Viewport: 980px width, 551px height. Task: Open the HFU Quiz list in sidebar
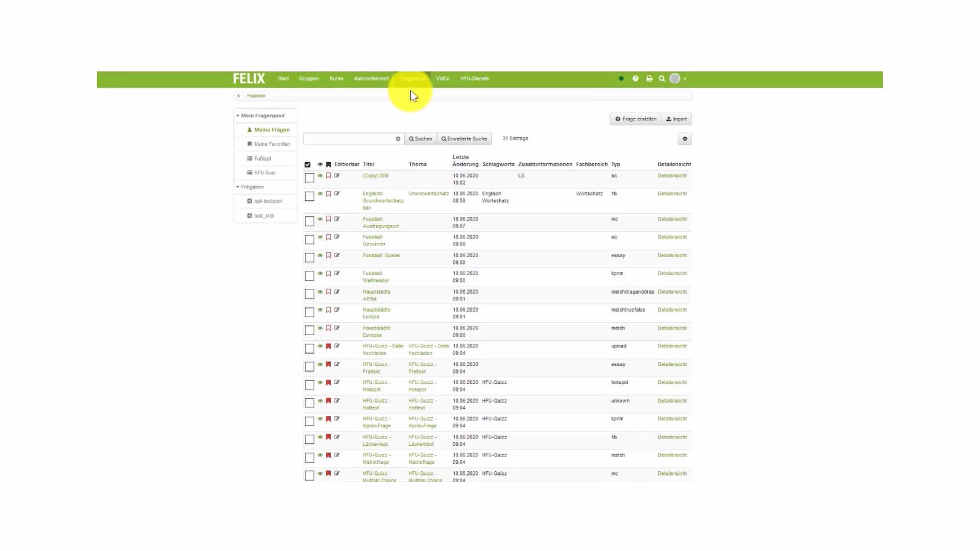point(261,173)
